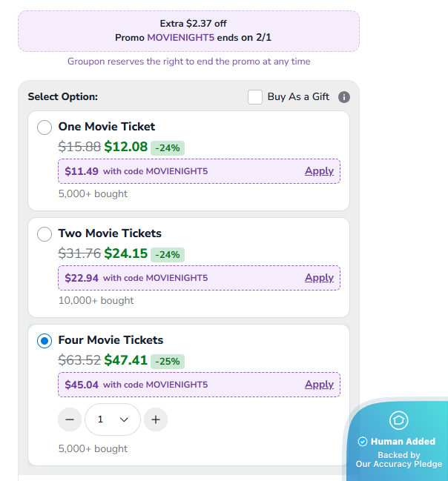Click the Buy As a Gift label
This screenshot has height=481, width=448.
coord(299,97)
